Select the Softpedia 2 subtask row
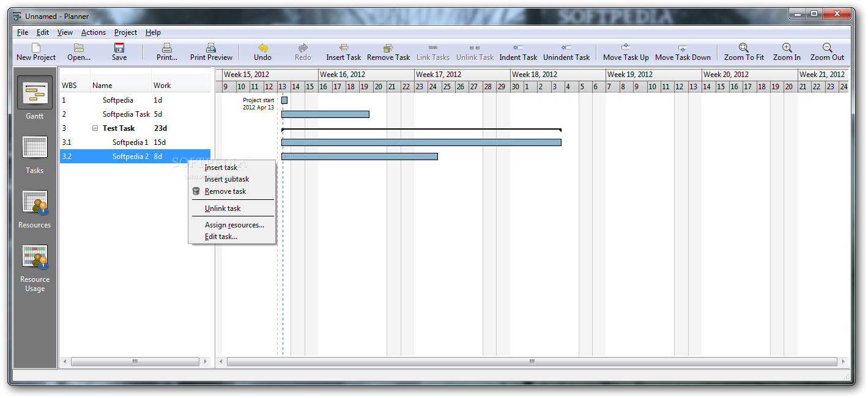The height and width of the screenshot is (398, 868). pos(135,157)
